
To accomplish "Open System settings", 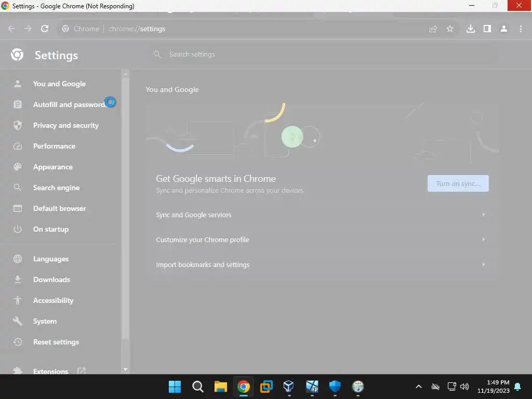I will coord(45,321).
